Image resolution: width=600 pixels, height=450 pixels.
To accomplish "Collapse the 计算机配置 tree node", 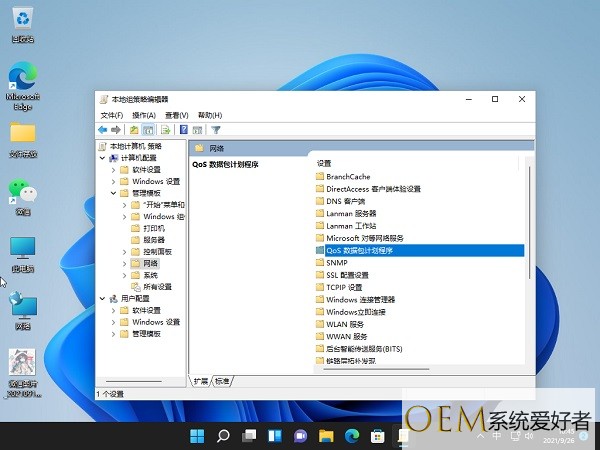I will 102,158.
